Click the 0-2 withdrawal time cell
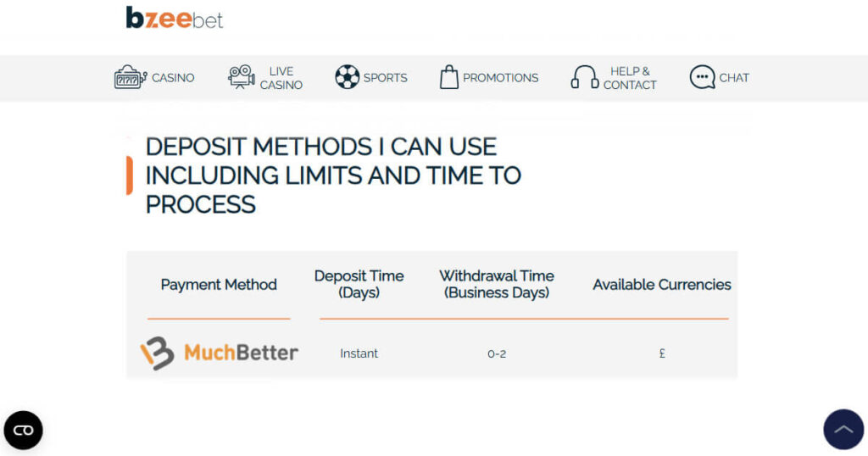This screenshot has width=868, height=456. point(497,354)
